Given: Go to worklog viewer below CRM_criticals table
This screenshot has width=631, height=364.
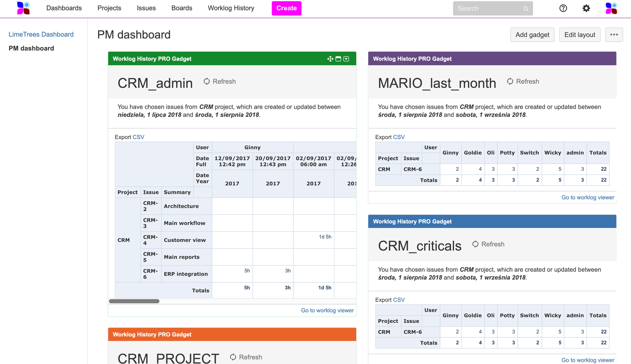Looking at the screenshot, I should pyautogui.click(x=588, y=360).
